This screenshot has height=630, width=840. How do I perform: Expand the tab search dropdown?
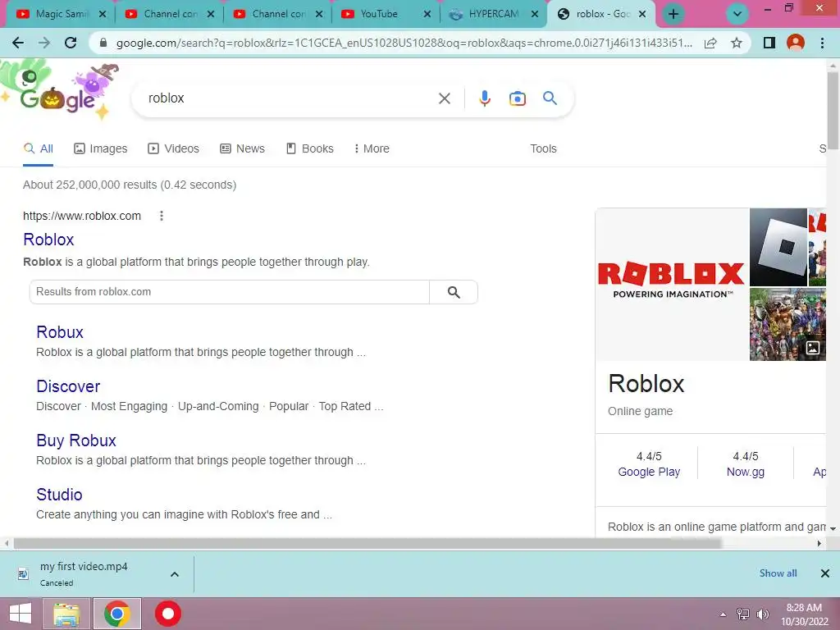[x=737, y=14]
